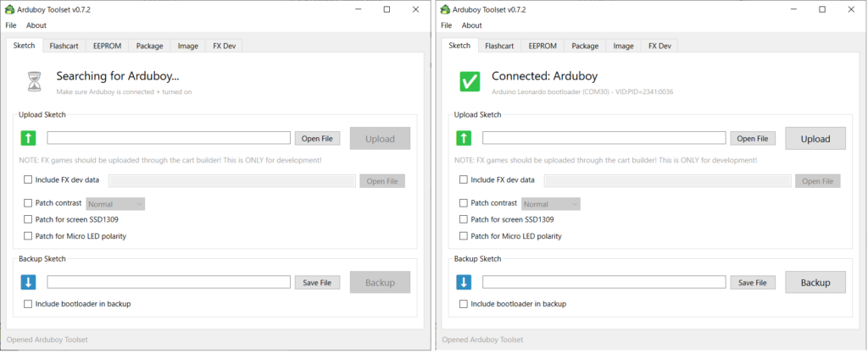
Task: Tick Patch for Micro LED polarity in right window
Action: click(464, 236)
